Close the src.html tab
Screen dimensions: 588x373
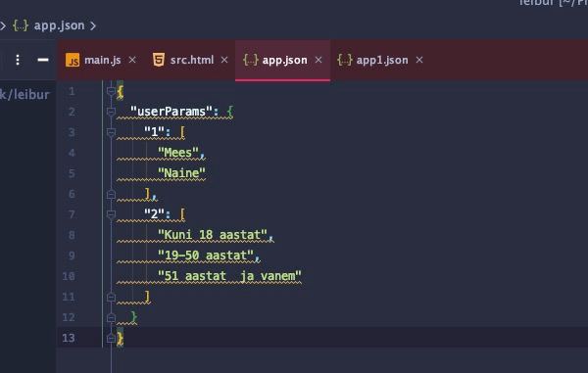224,60
